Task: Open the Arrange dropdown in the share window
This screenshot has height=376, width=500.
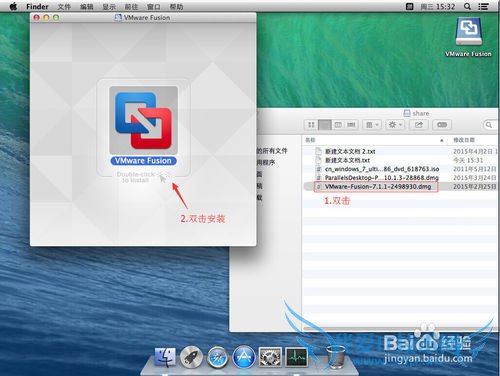Action: pos(372,125)
